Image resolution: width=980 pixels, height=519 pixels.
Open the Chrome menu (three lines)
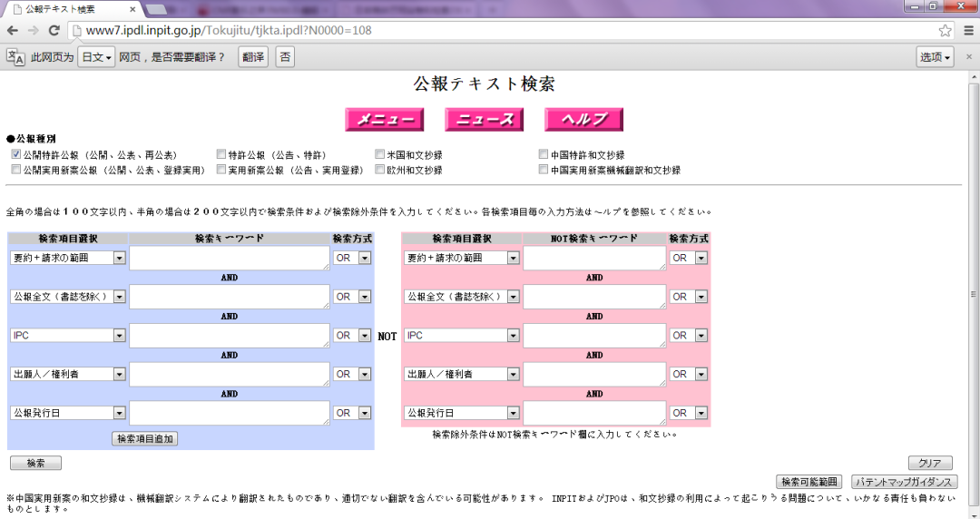coord(969,30)
